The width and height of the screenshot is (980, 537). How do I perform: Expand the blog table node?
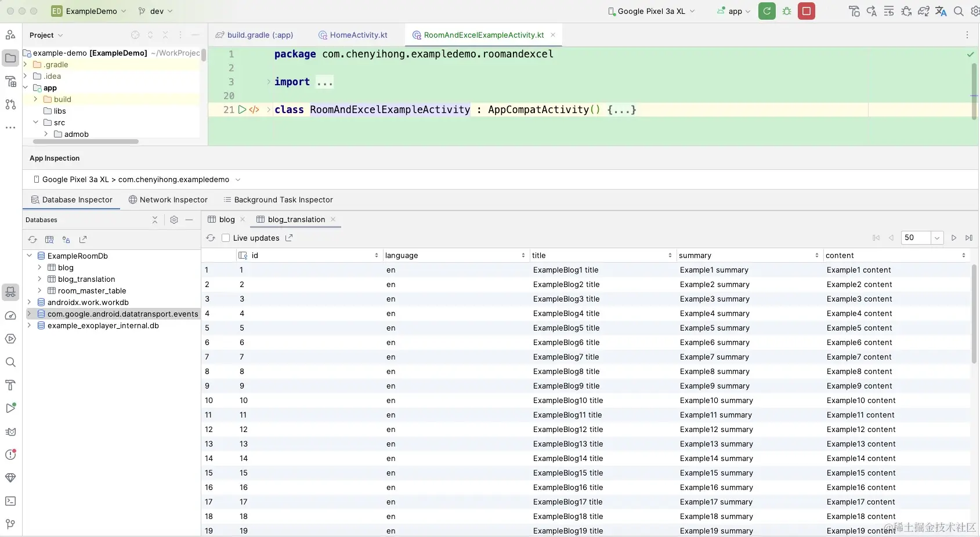pos(39,267)
